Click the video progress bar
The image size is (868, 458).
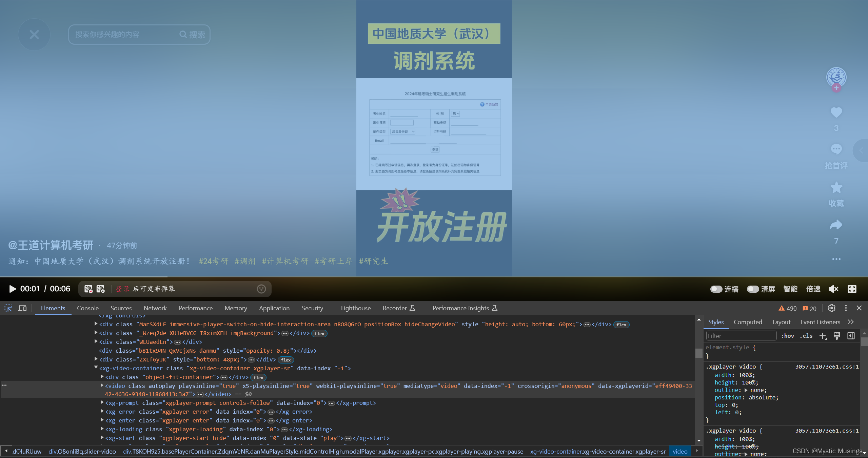tap(434, 277)
